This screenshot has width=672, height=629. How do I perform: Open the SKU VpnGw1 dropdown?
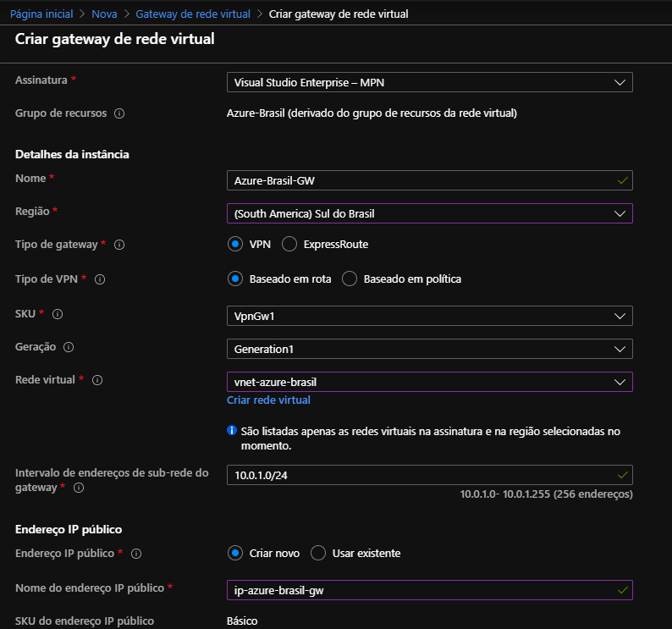[429, 316]
